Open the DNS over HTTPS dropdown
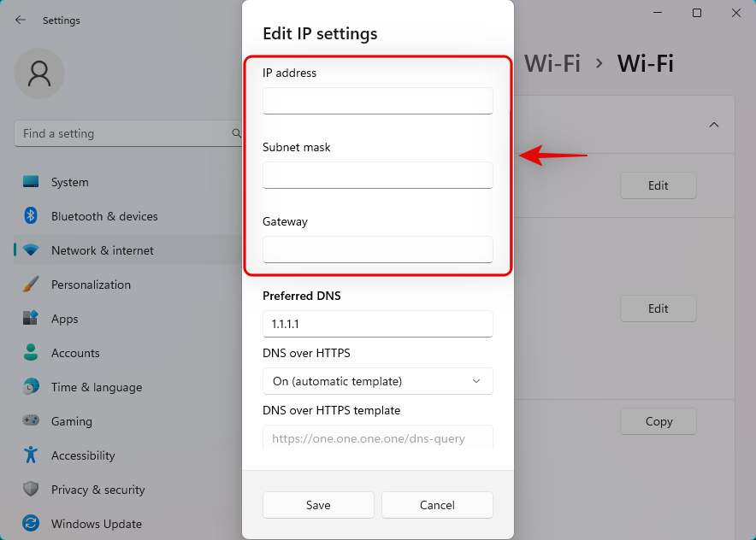 click(x=378, y=381)
